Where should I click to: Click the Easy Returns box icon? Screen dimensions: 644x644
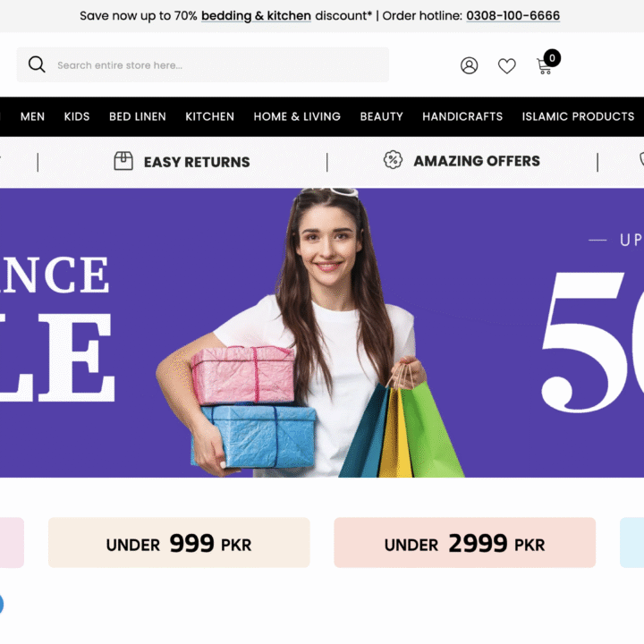[123, 161]
